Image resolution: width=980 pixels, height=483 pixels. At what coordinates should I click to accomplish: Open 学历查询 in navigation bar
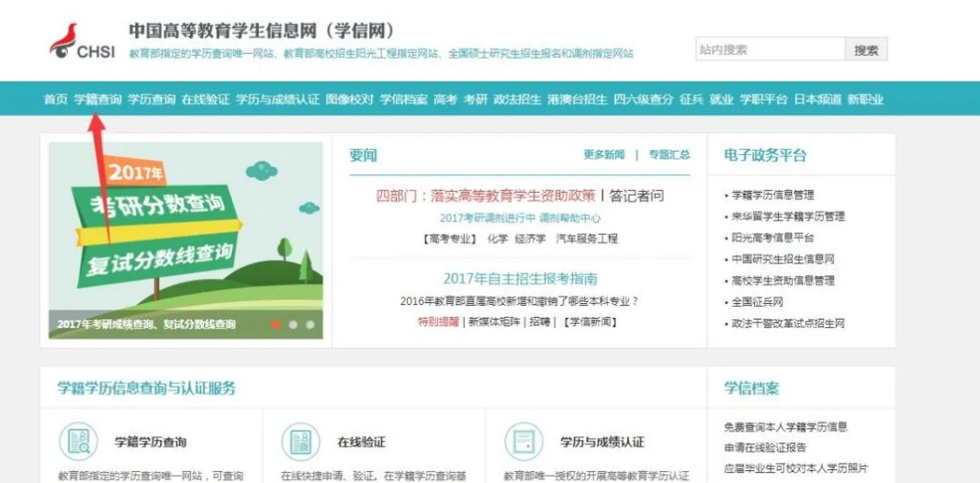152,99
